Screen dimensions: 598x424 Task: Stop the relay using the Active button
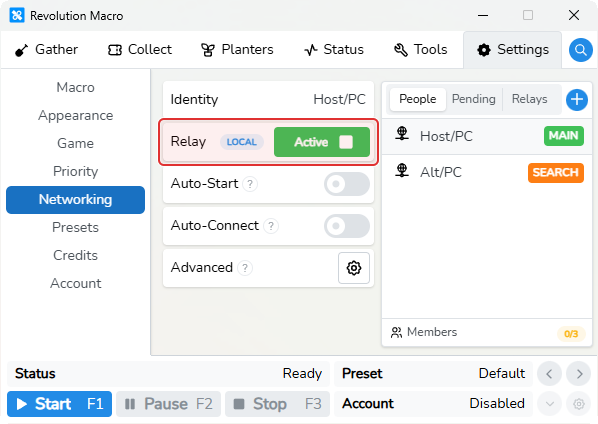322,142
